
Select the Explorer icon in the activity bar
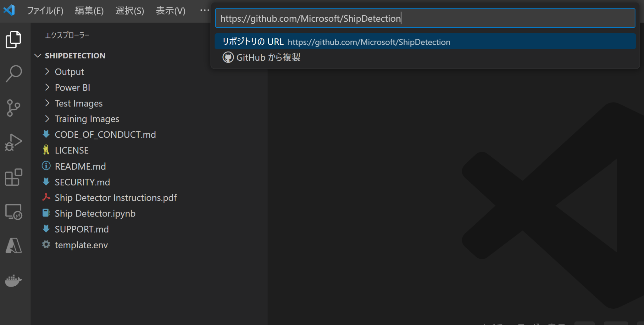(x=14, y=39)
